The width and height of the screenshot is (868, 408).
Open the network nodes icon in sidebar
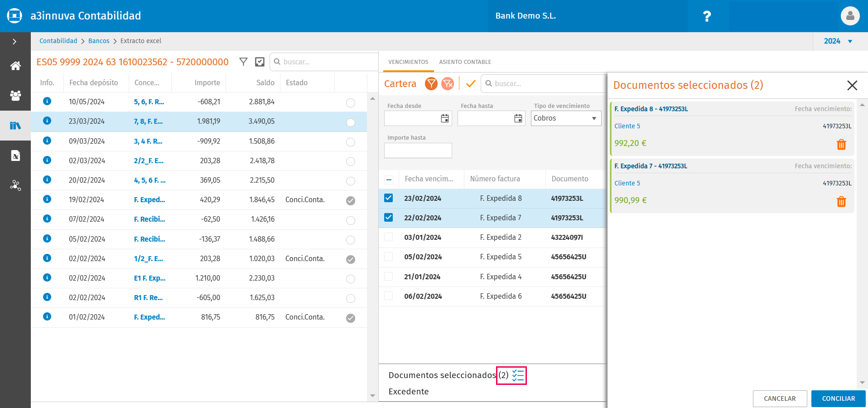15,185
